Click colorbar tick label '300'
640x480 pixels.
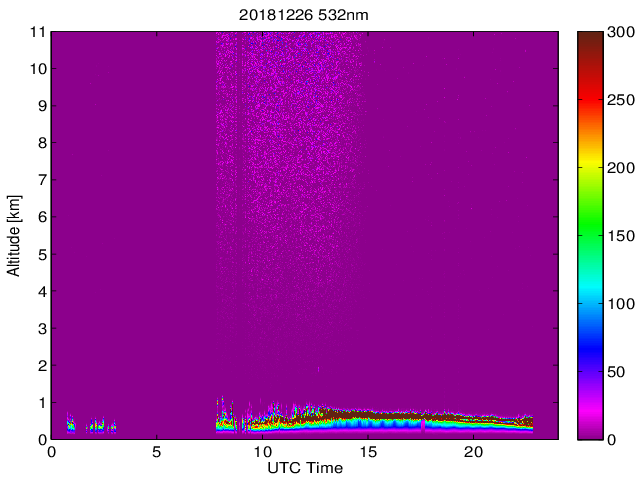point(621,32)
